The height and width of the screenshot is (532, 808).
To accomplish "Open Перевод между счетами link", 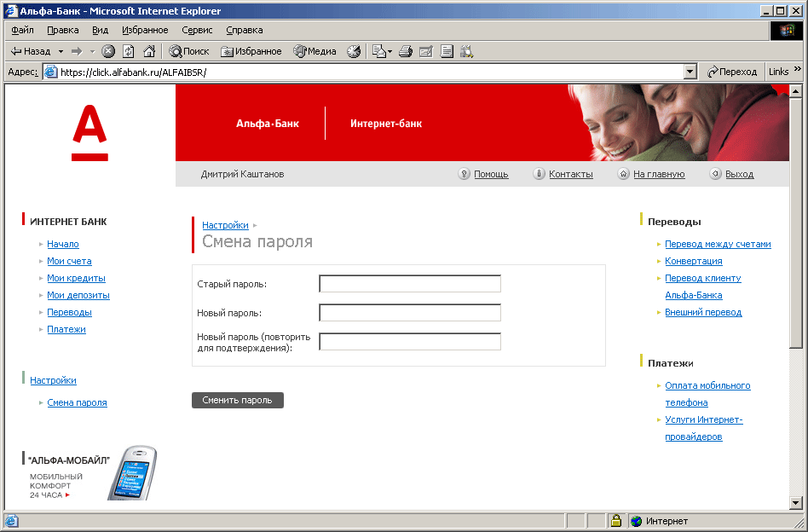I will [x=718, y=244].
